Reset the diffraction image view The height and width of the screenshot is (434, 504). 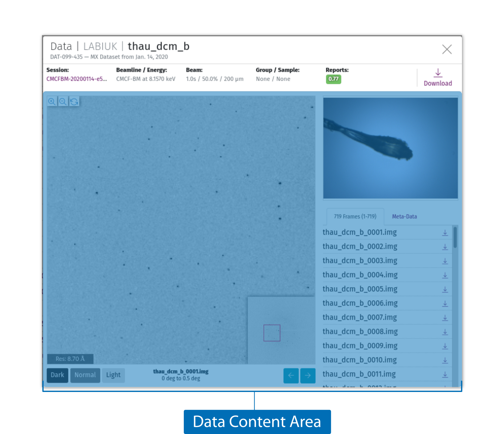tap(74, 101)
